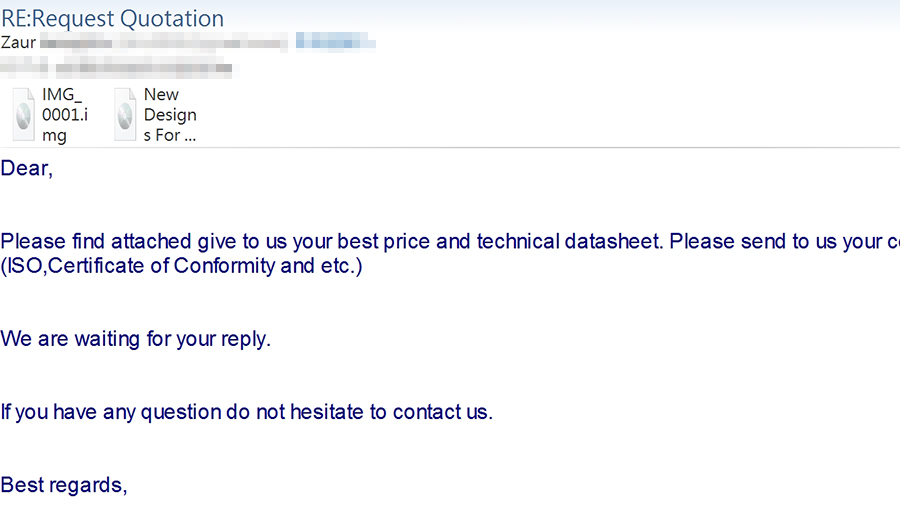Place cursor on the Dear, greeting
The width and height of the screenshot is (900, 507).
[26, 169]
